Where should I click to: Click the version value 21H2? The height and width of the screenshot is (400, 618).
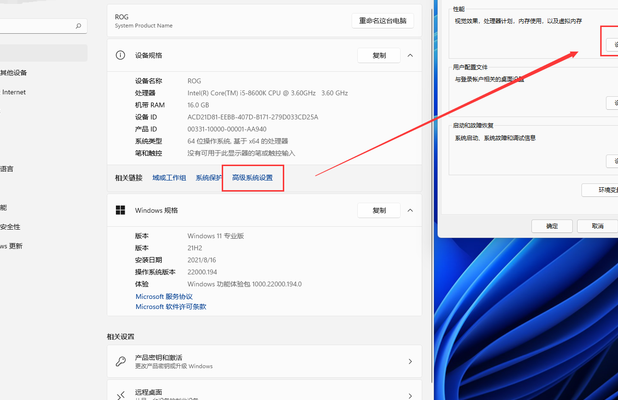[x=195, y=248]
